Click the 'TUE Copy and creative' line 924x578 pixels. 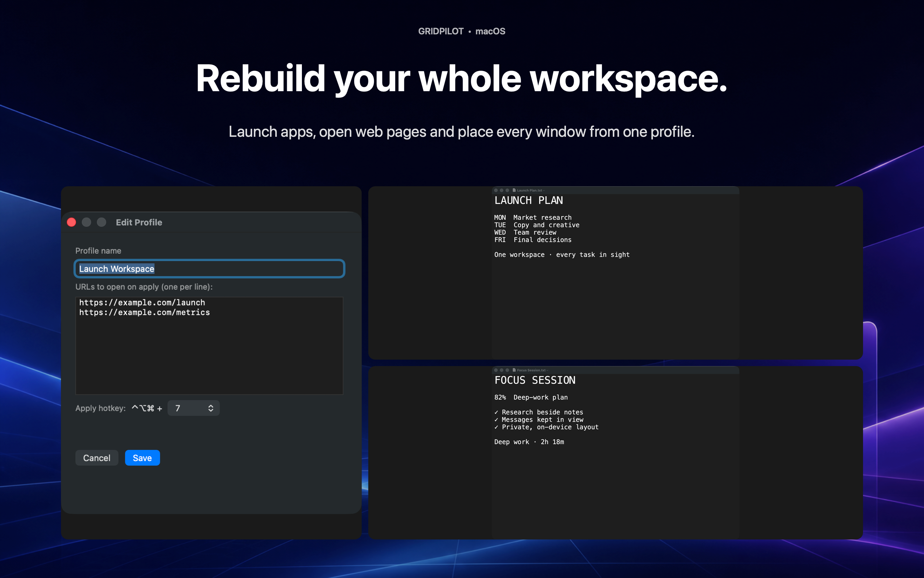pos(536,225)
